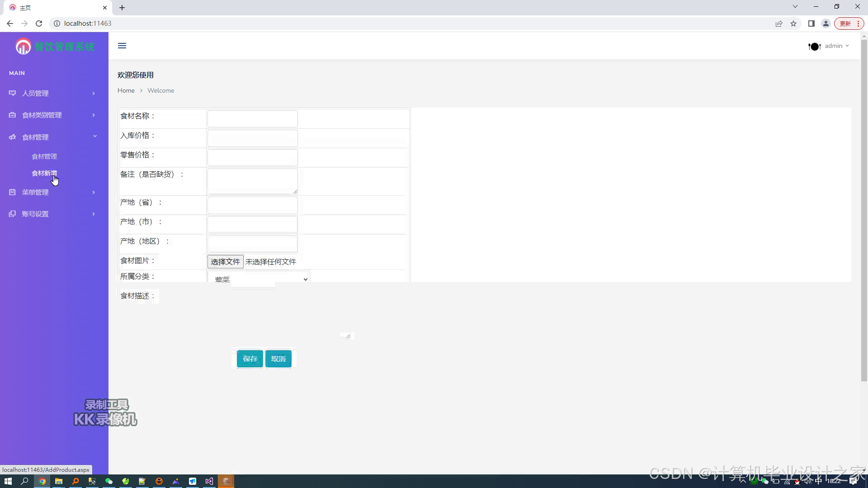
Task: Open the admin user dropdown
Action: tap(836, 46)
